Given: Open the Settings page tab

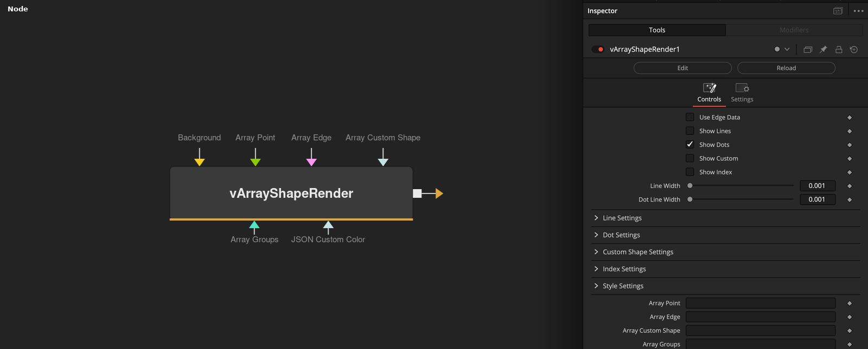Looking at the screenshot, I should [x=742, y=93].
